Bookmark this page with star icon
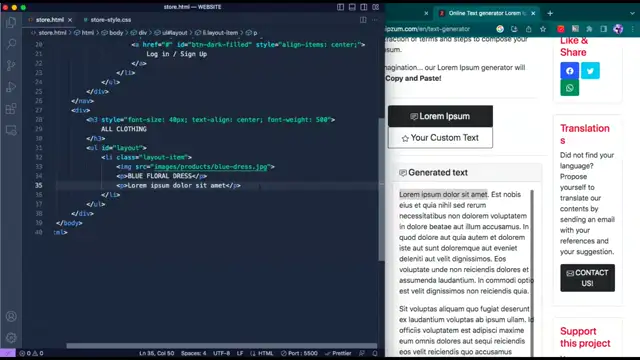Viewport: 640px width, 360px height. coord(543,29)
